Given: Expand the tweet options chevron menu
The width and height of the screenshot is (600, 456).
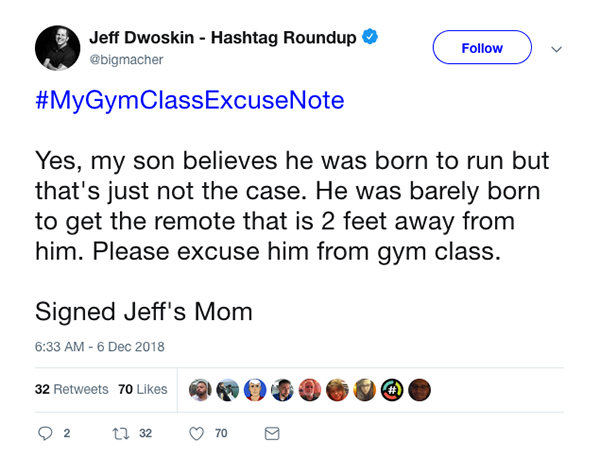Looking at the screenshot, I should click(557, 48).
